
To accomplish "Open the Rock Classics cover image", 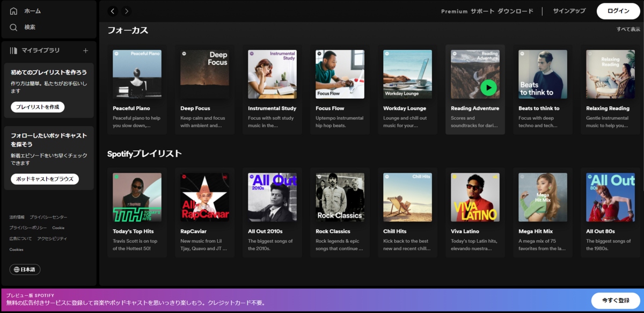I will (340, 197).
